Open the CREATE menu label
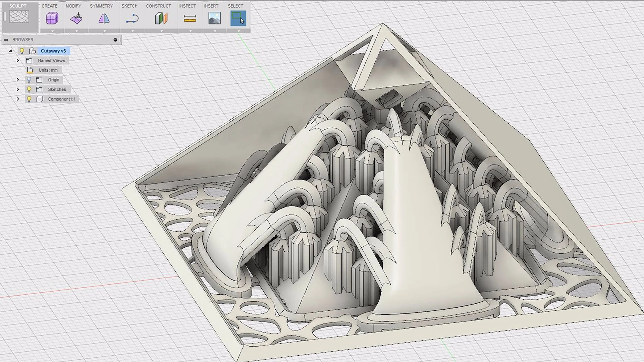Screen dimensions: 644x362 (50, 6)
